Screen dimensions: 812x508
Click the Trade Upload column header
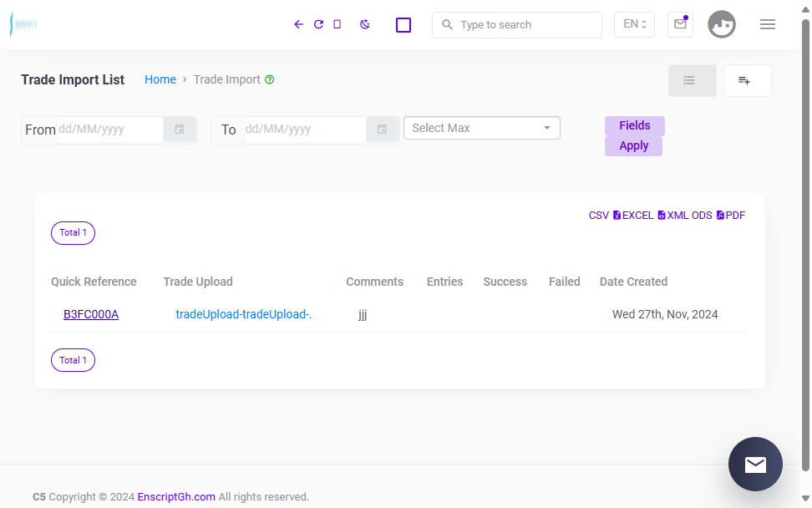coord(198,282)
